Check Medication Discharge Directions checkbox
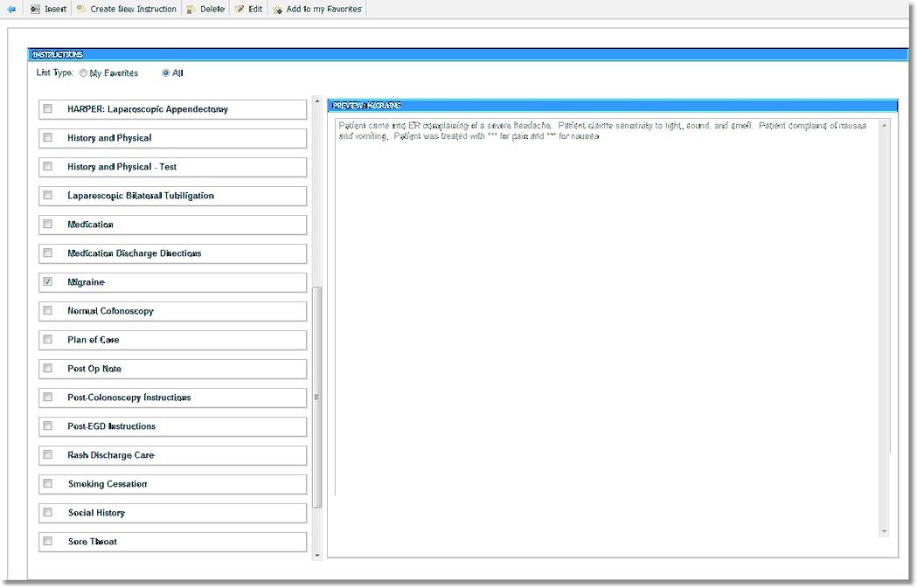 tap(48, 253)
